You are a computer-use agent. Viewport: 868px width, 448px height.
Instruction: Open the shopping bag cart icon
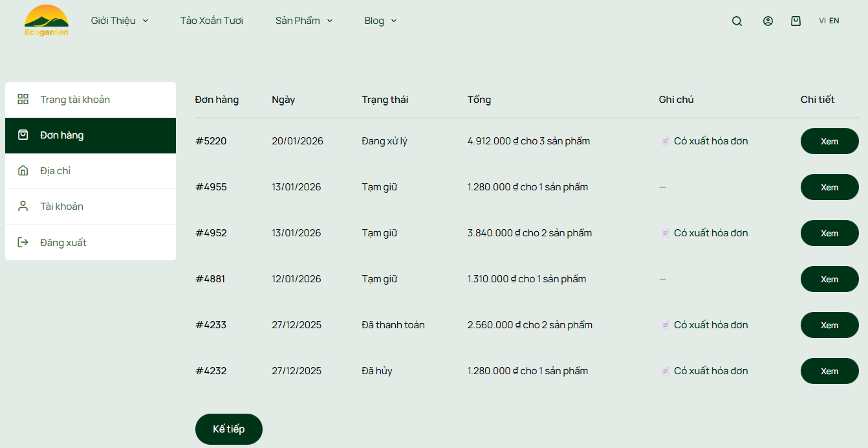click(x=796, y=21)
